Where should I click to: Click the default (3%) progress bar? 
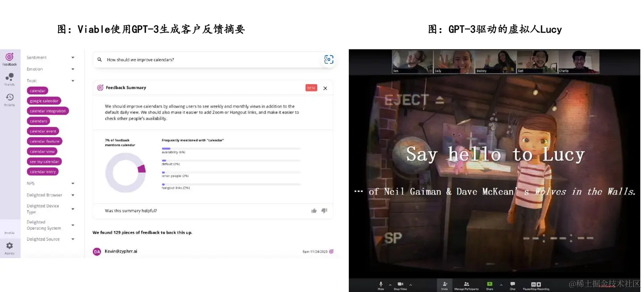[x=231, y=160]
